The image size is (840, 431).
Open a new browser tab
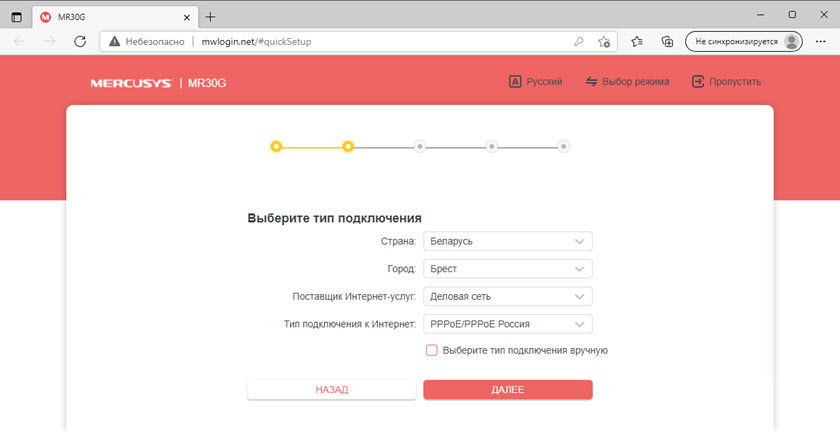(210, 17)
